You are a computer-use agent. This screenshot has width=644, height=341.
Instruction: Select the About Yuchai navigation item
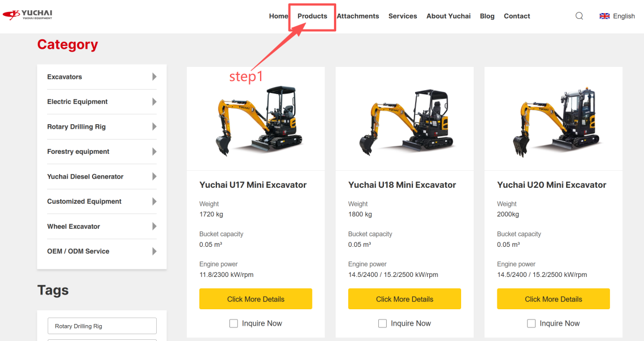point(448,16)
